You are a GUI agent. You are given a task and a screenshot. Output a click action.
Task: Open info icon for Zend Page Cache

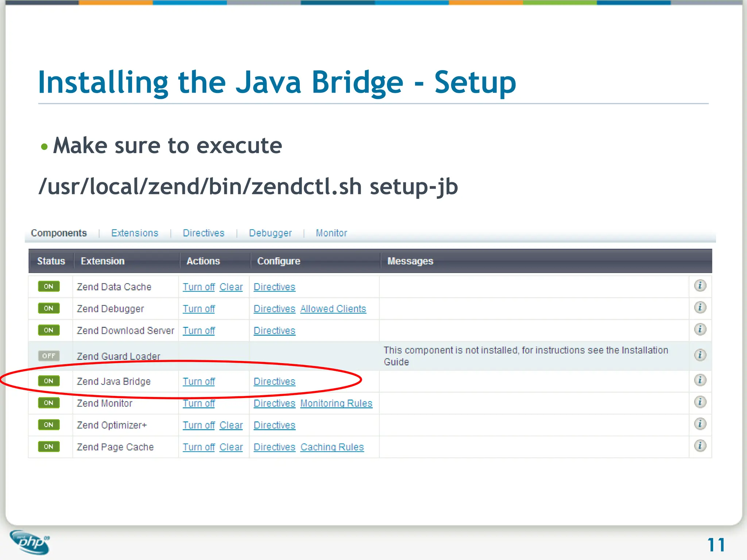tap(700, 446)
